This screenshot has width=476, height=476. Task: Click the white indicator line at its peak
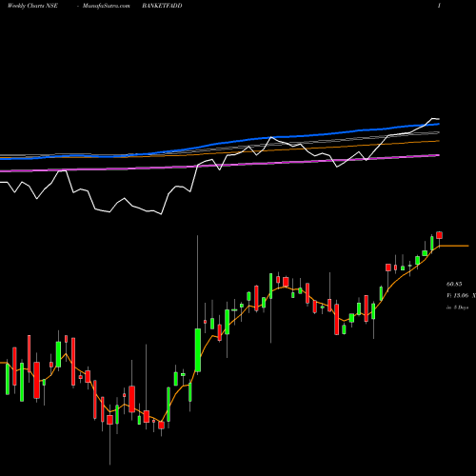(433, 119)
